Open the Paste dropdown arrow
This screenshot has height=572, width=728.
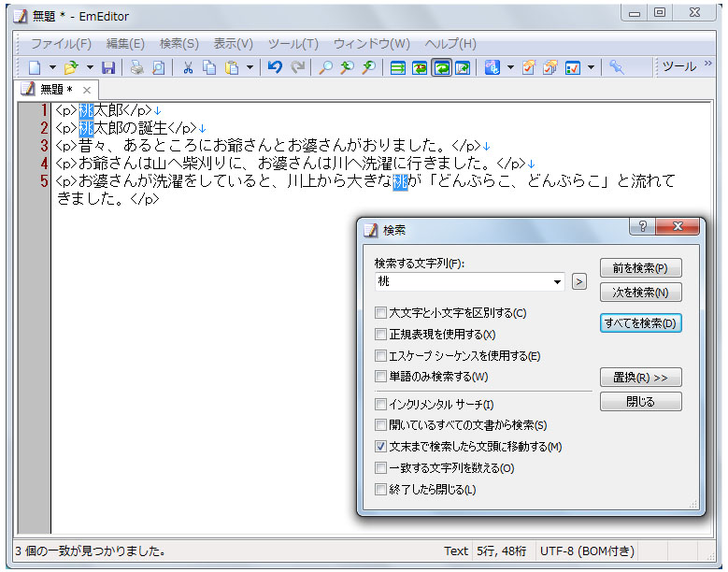(250, 68)
